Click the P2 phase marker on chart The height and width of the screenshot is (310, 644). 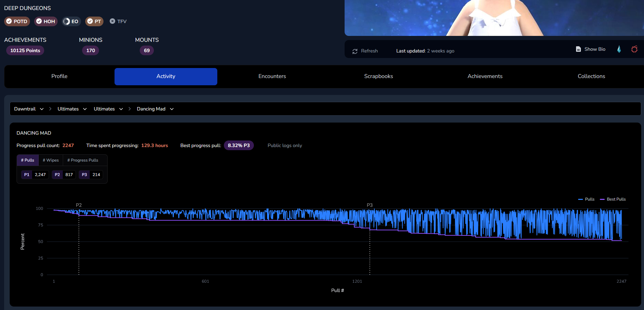[79, 205]
